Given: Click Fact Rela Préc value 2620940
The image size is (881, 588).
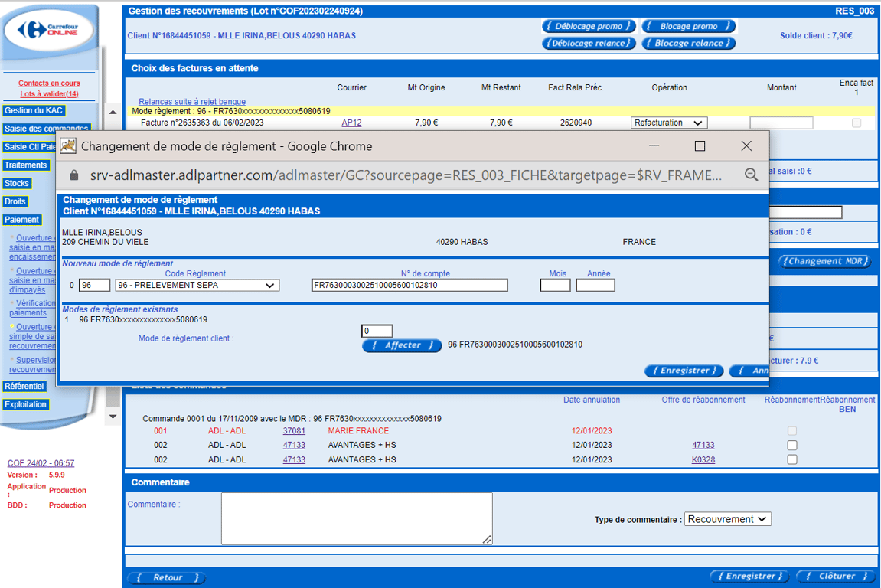Looking at the screenshot, I should 576,122.
